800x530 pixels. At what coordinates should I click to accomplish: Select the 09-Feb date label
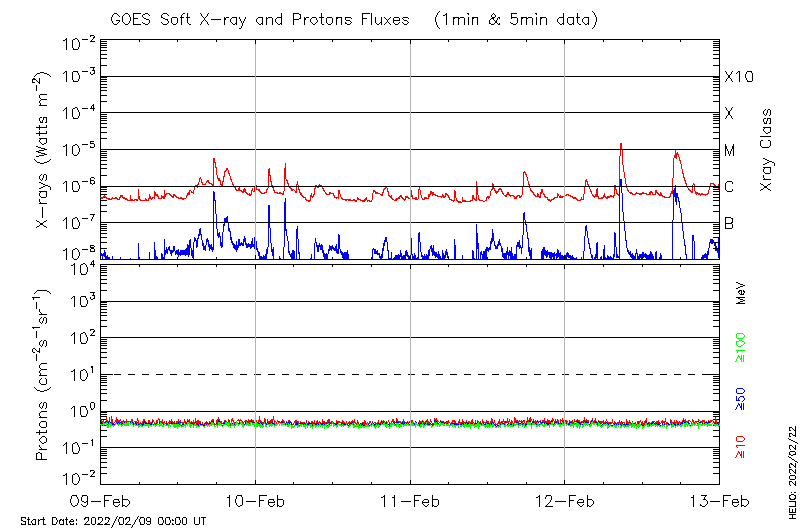tap(100, 502)
